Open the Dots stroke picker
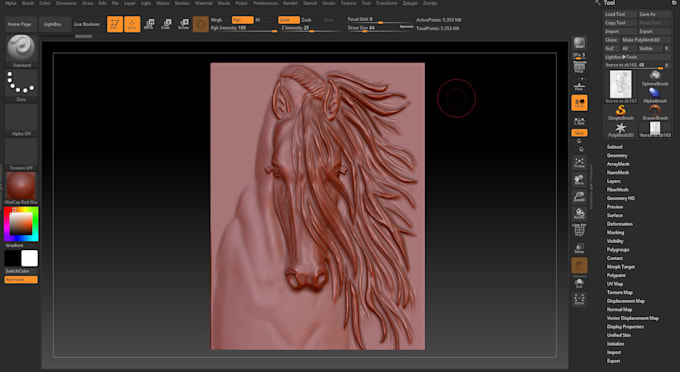This screenshot has width=680, height=372. 21,86
